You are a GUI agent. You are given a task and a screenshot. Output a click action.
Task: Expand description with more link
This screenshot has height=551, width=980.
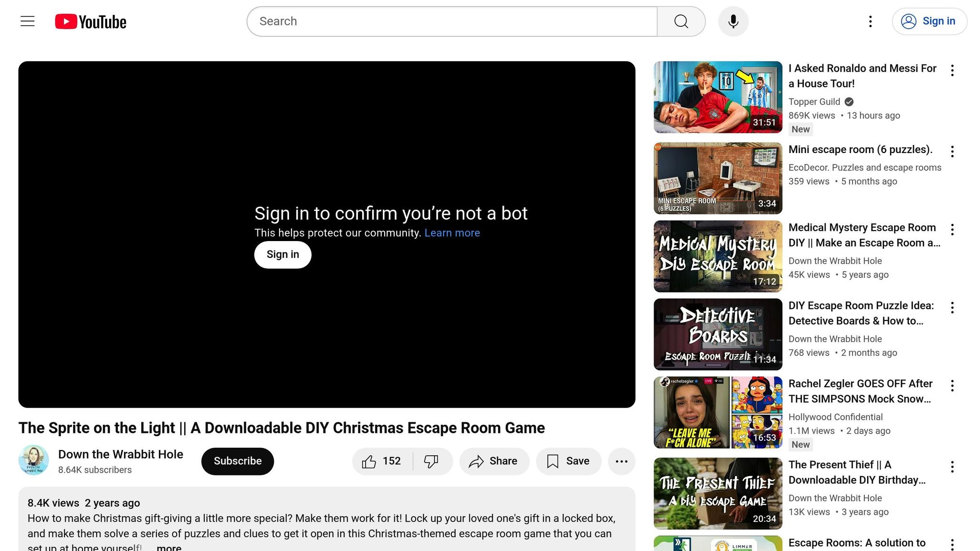tap(168, 547)
